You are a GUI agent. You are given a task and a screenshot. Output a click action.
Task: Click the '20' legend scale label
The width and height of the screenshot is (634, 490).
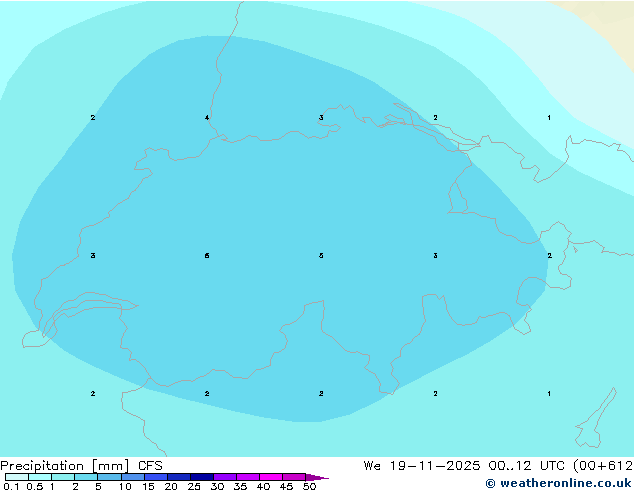click(x=171, y=486)
